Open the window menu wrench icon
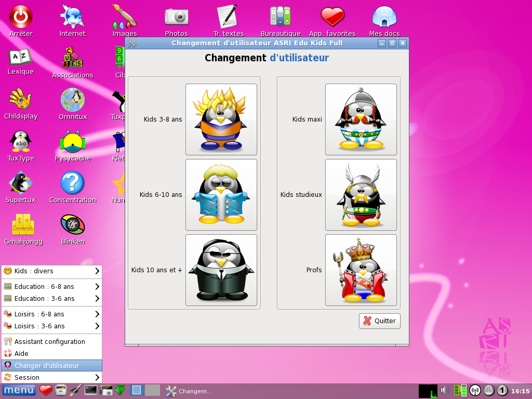Viewport: 532px width, 399px height. (132, 43)
